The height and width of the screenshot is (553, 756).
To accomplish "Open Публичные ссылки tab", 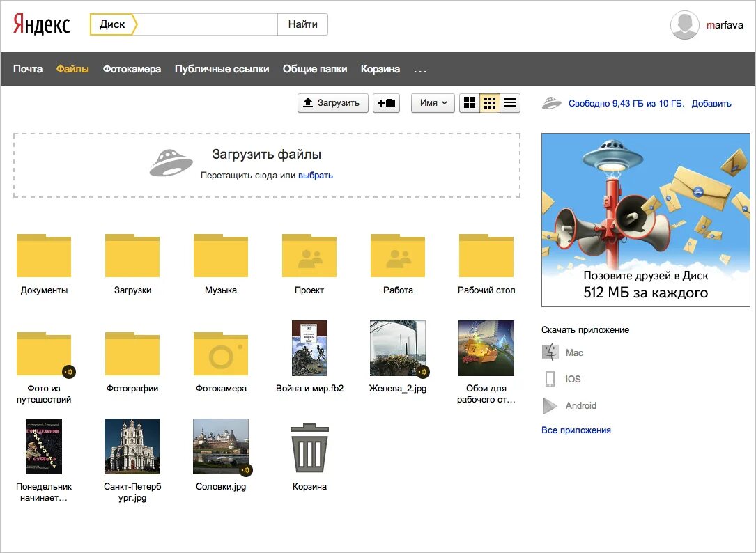I will pos(222,69).
